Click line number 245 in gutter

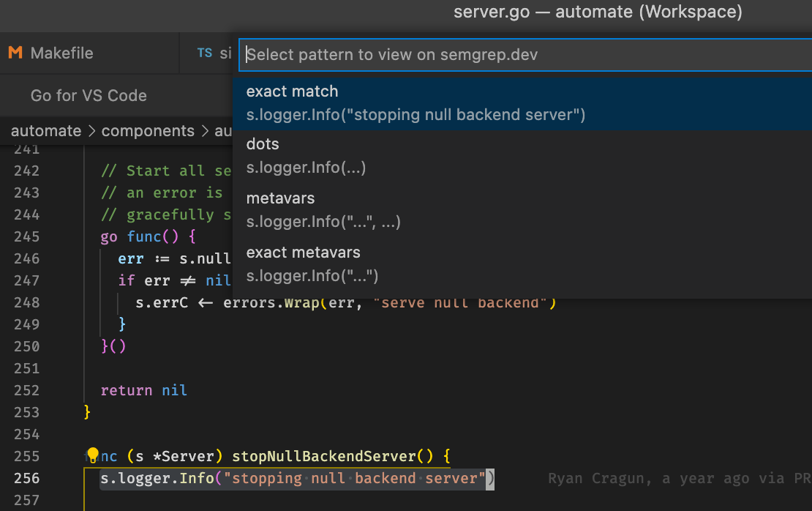tap(26, 236)
